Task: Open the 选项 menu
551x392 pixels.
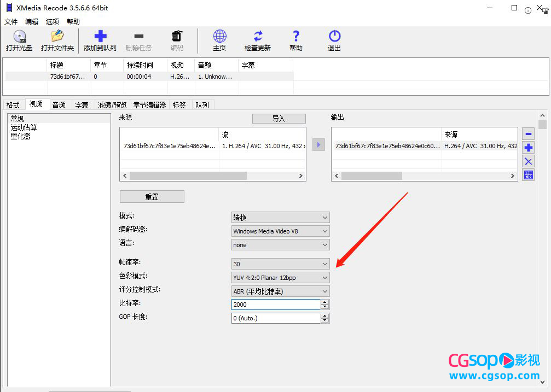Action: coord(53,22)
